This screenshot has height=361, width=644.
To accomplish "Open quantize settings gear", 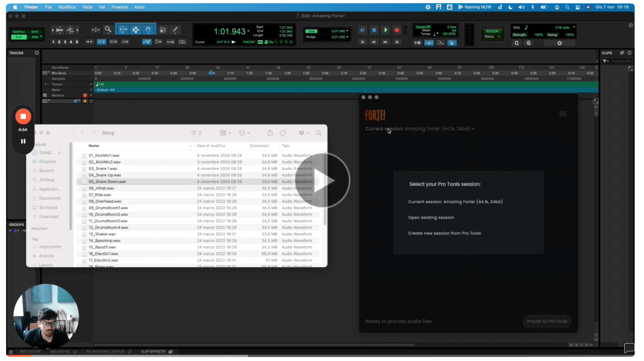I will [x=559, y=43].
